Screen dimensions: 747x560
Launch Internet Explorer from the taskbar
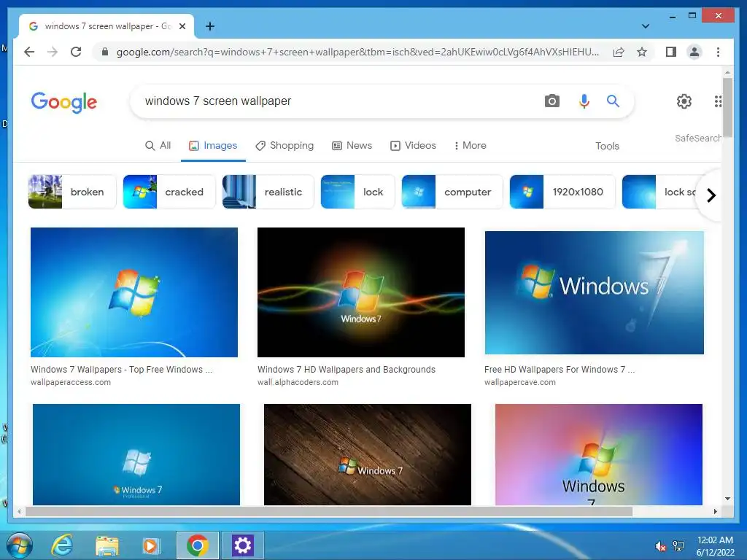pyautogui.click(x=62, y=545)
